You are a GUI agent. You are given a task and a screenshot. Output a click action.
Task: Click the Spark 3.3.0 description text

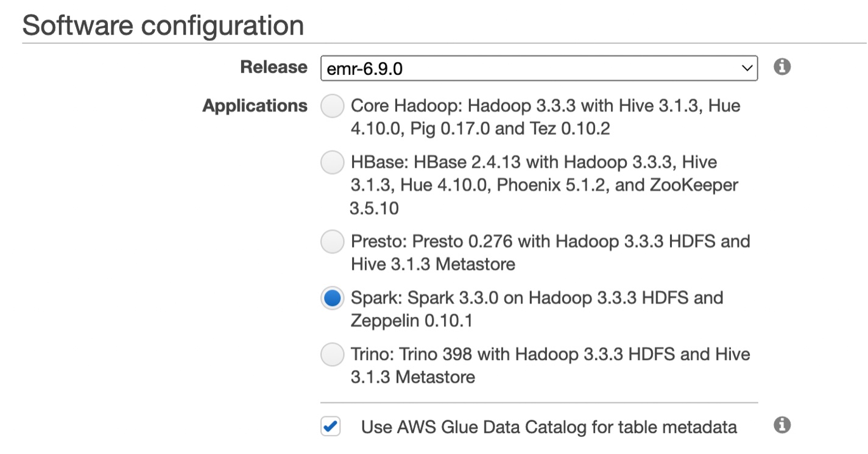click(537, 309)
